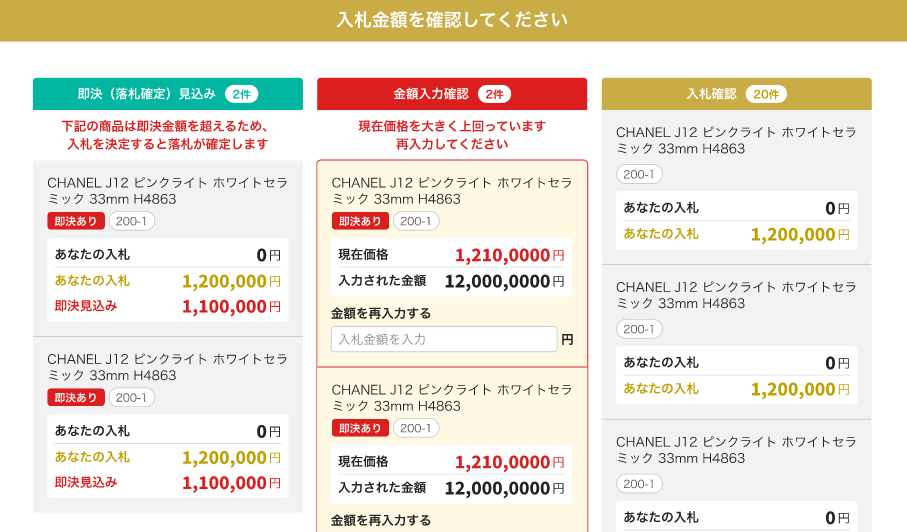The image size is (907, 532).
Task: Click 200-1 lot tag on first 入札確認 item
Action: click(x=639, y=174)
